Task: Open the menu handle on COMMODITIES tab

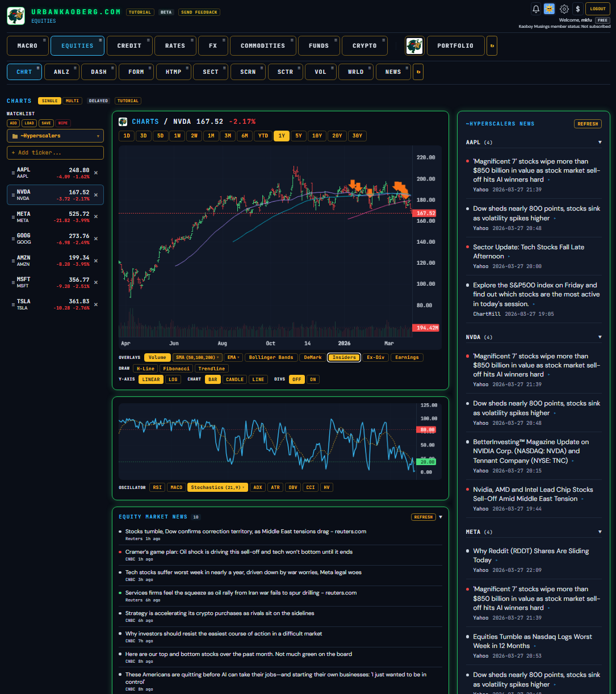Action: (292, 40)
